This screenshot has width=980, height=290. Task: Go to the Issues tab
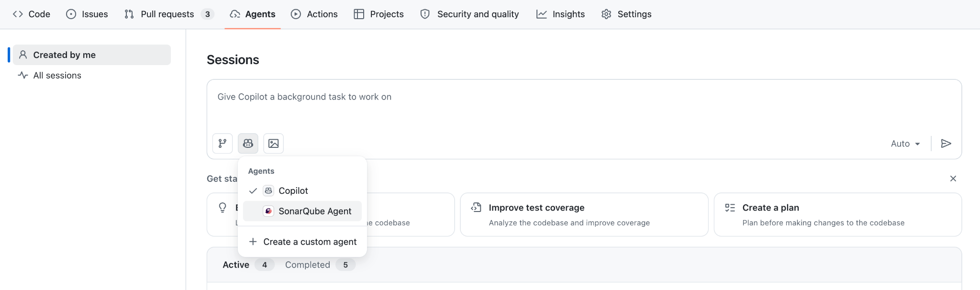click(87, 14)
